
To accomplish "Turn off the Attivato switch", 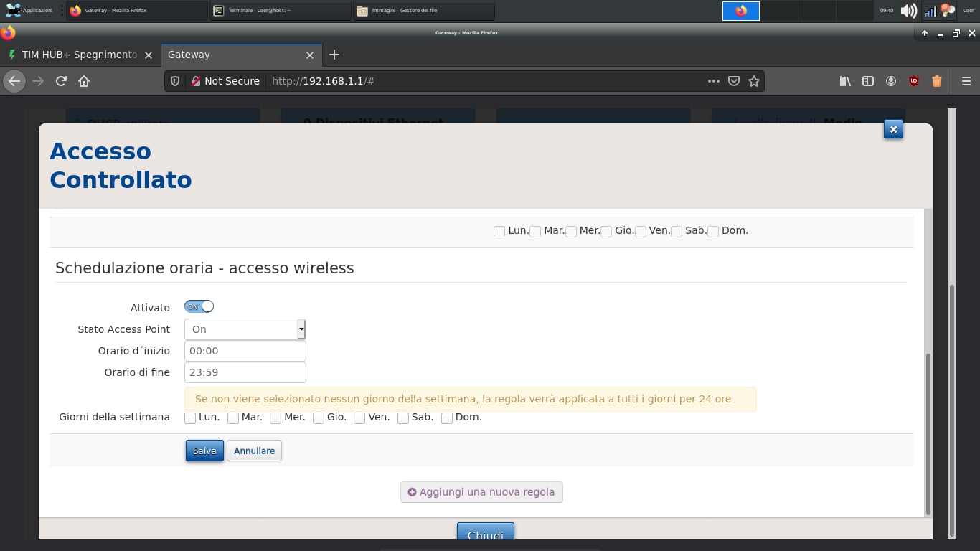I will click(x=199, y=306).
